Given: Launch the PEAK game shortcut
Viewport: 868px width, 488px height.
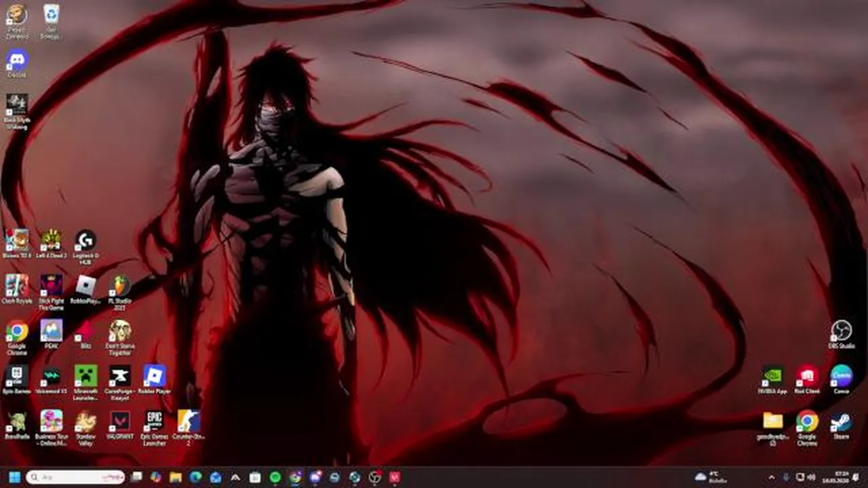Looking at the screenshot, I should click(x=51, y=333).
